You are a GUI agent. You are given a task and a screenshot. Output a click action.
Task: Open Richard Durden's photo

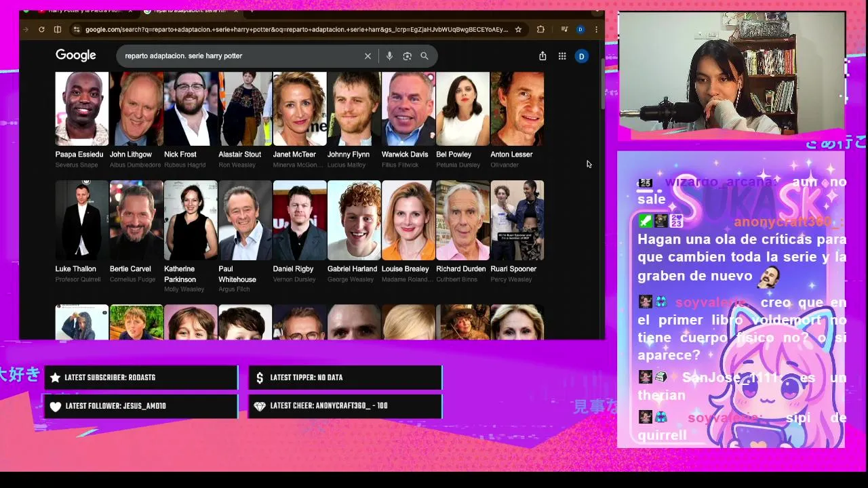[462, 220]
